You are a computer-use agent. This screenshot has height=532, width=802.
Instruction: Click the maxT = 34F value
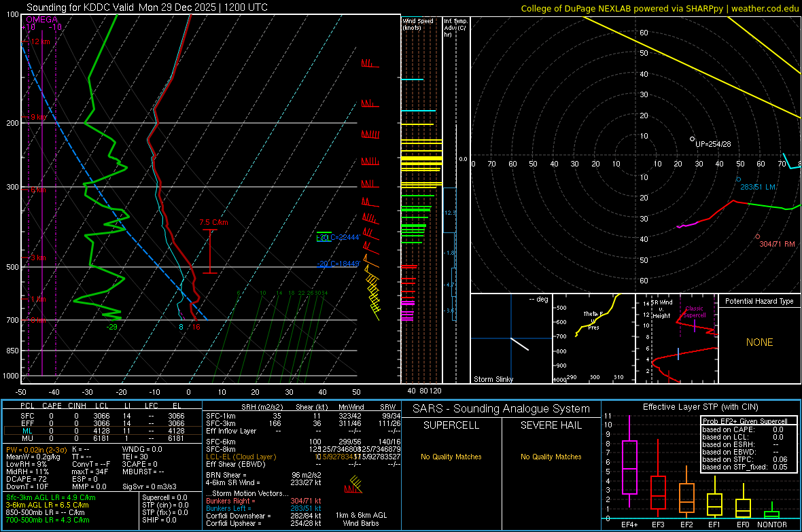click(x=90, y=472)
